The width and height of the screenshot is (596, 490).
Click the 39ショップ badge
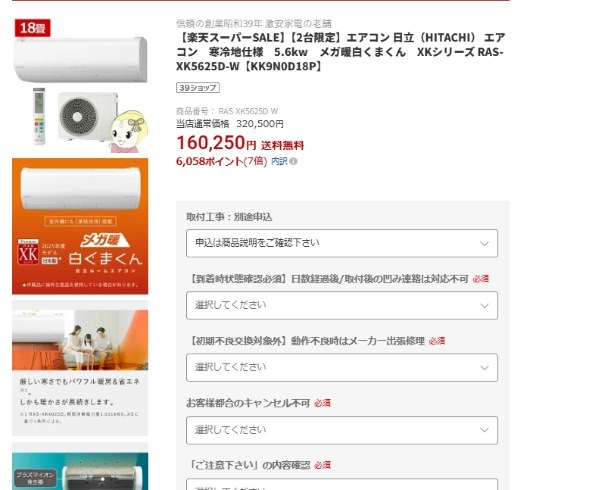(x=198, y=88)
